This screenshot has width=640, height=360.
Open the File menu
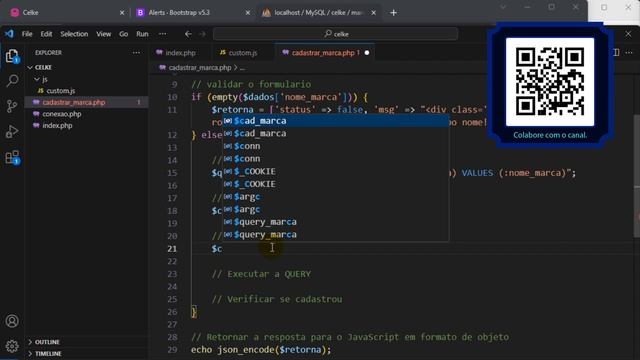(x=27, y=34)
